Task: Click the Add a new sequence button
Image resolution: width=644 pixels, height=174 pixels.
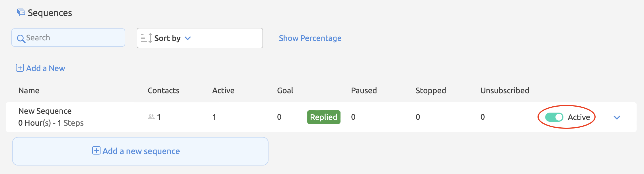Action: coord(140,151)
